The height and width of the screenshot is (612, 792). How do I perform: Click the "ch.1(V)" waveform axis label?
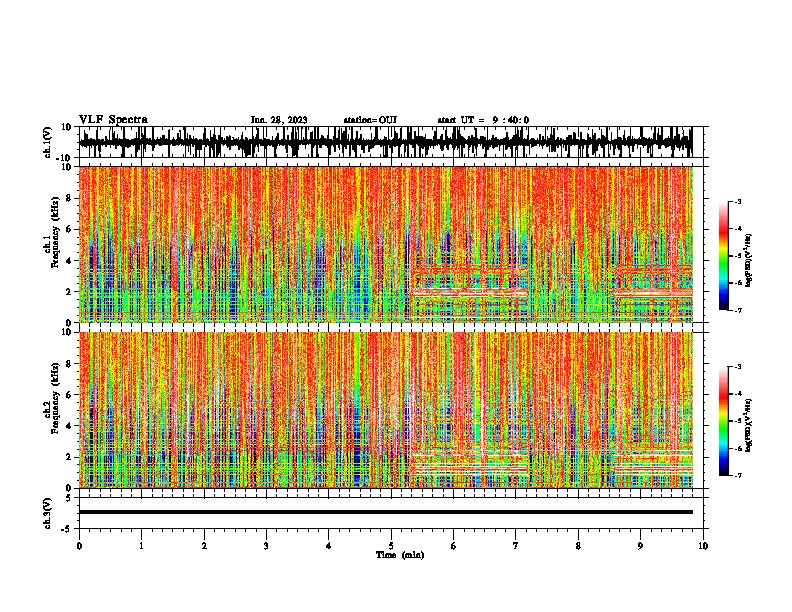click(48, 142)
